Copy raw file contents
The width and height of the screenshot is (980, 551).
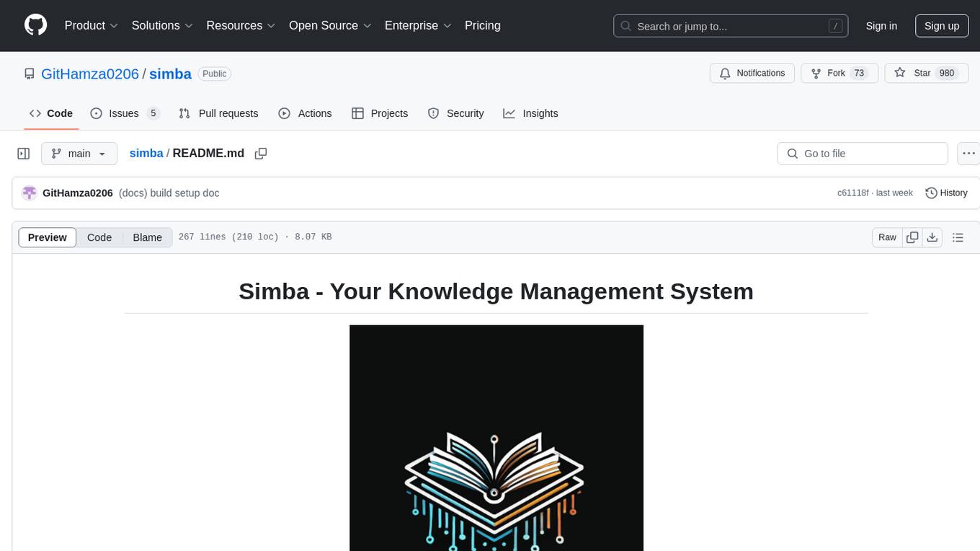[912, 237]
